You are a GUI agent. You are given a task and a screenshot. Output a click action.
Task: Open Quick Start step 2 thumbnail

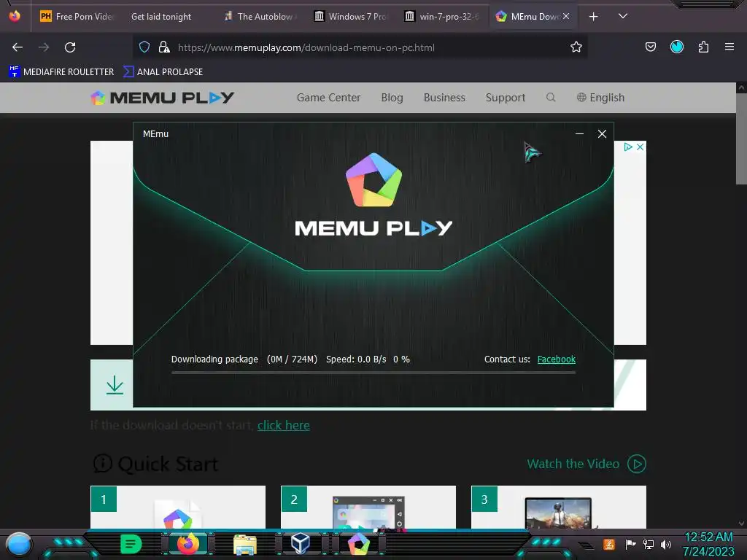368,507
